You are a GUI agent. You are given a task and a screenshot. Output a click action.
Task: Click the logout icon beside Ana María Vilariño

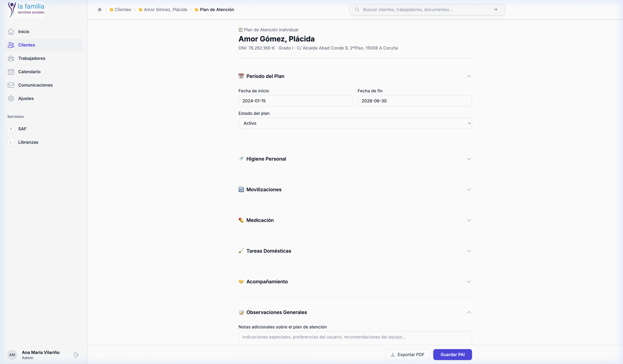click(76, 355)
